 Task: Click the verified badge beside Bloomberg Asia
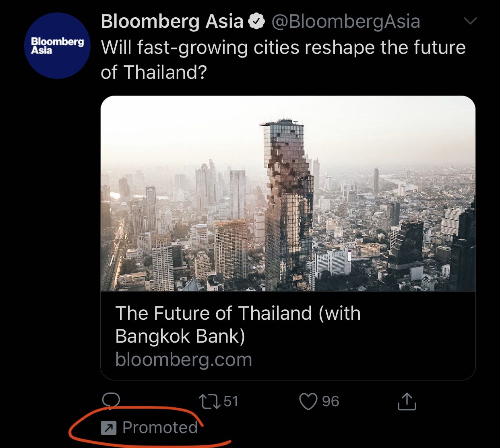pos(256,21)
